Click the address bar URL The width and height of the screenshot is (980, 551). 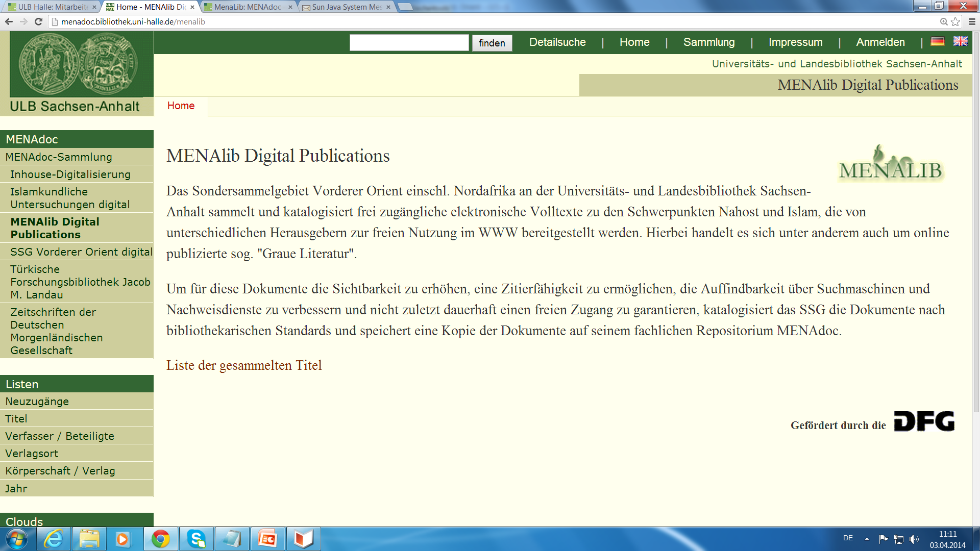[x=133, y=21]
